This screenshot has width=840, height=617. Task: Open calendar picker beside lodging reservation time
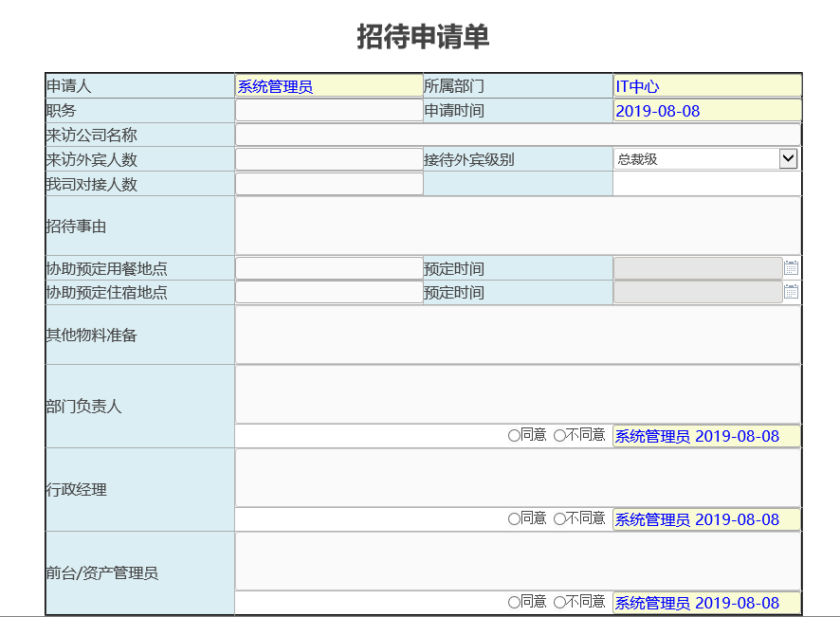tap(792, 292)
